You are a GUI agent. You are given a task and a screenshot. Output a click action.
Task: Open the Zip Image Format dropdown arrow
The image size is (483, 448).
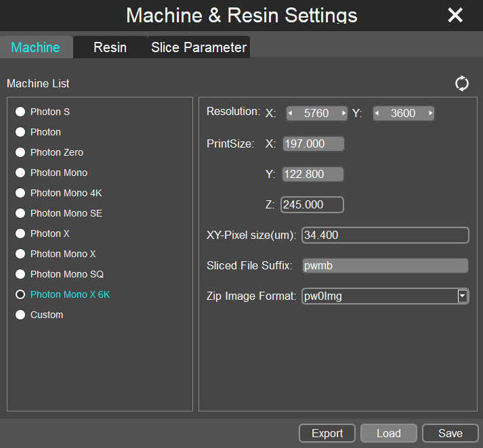462,296
